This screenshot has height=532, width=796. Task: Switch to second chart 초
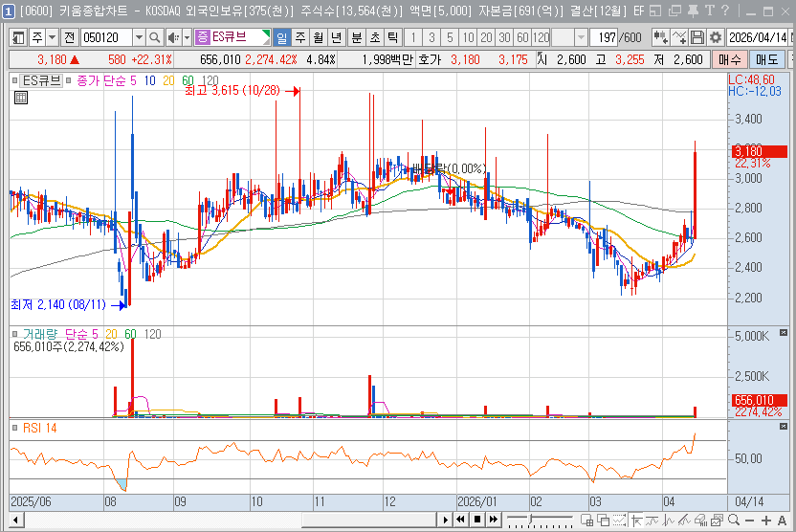point(375,37)
